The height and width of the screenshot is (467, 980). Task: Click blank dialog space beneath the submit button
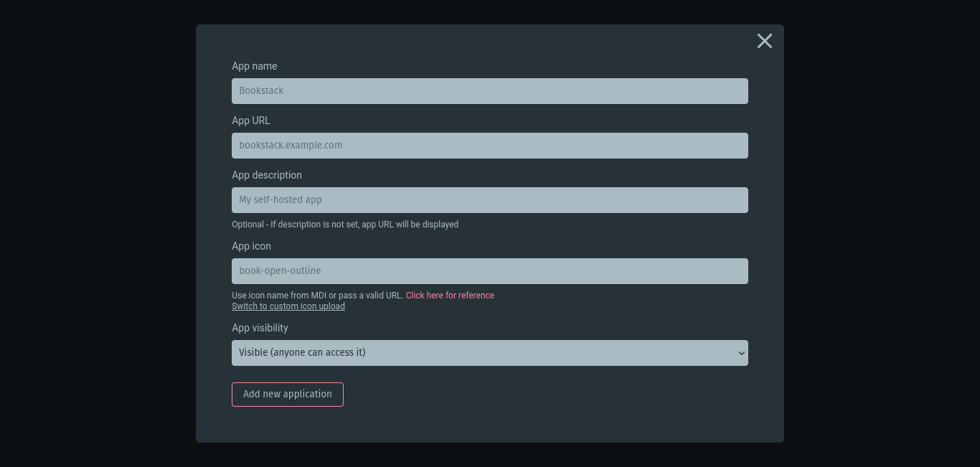(490, 425)
